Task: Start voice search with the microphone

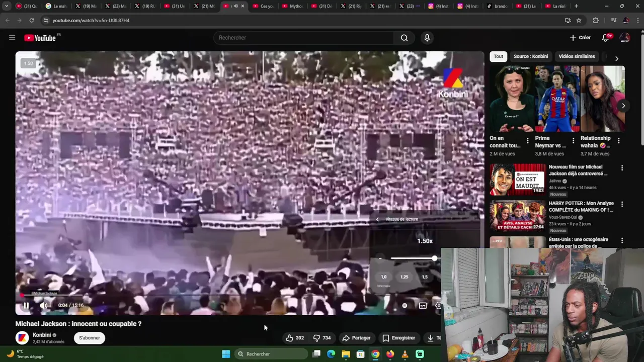Action: [x=427, y=38]
